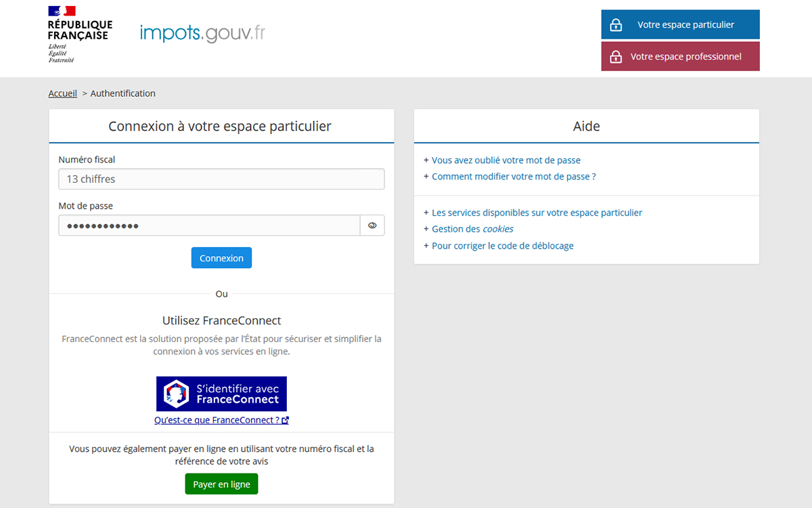812x508 pixels.
Task: Click the Payer en ligne button
Action: click(221, 484)
